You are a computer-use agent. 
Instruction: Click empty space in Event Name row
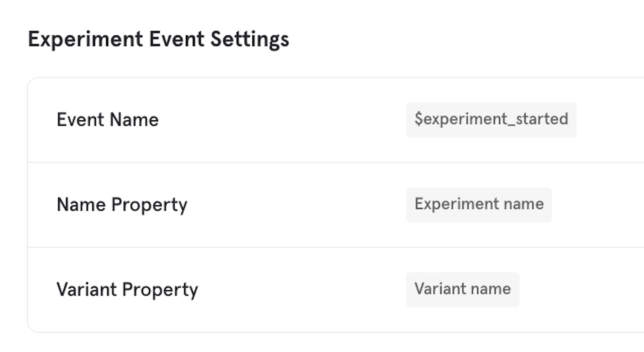280,120
